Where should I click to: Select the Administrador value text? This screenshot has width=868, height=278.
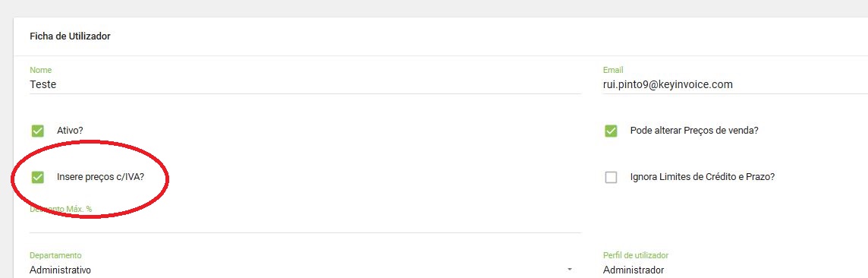coord(634,270)
